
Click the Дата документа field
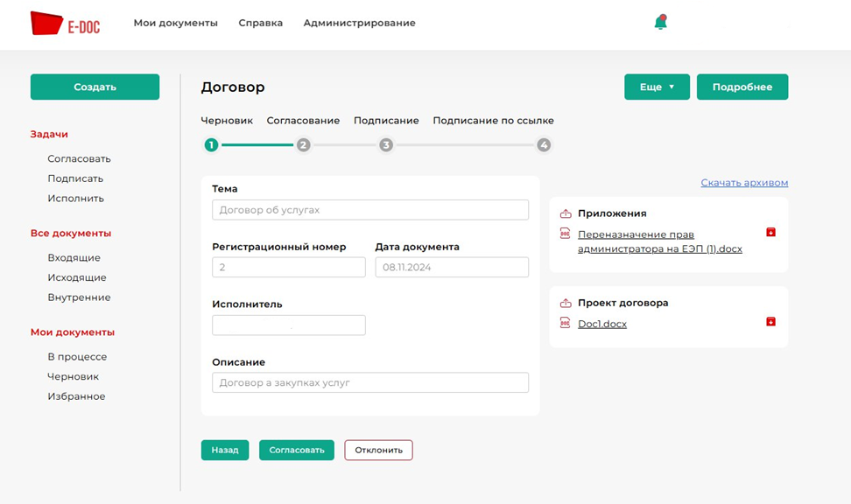(452, 267)
